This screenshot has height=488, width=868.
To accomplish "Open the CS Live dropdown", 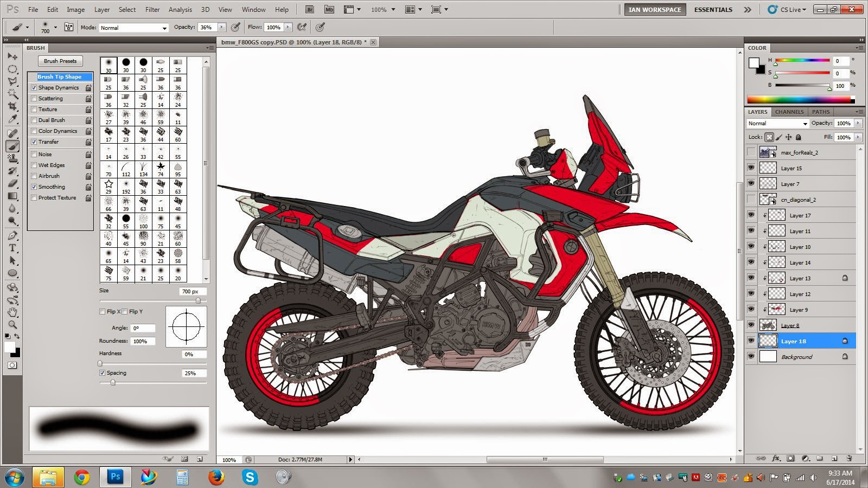I will coord(787,9).
